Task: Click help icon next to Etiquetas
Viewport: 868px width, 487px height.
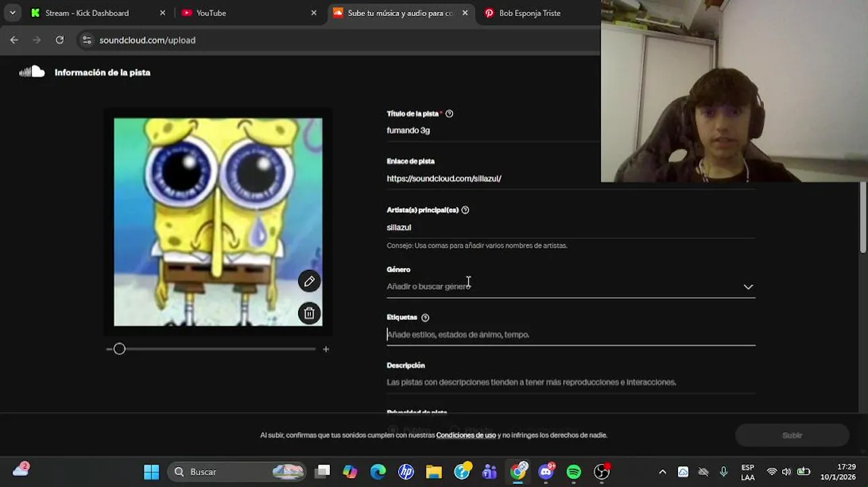Action: (x=425, y=317)
